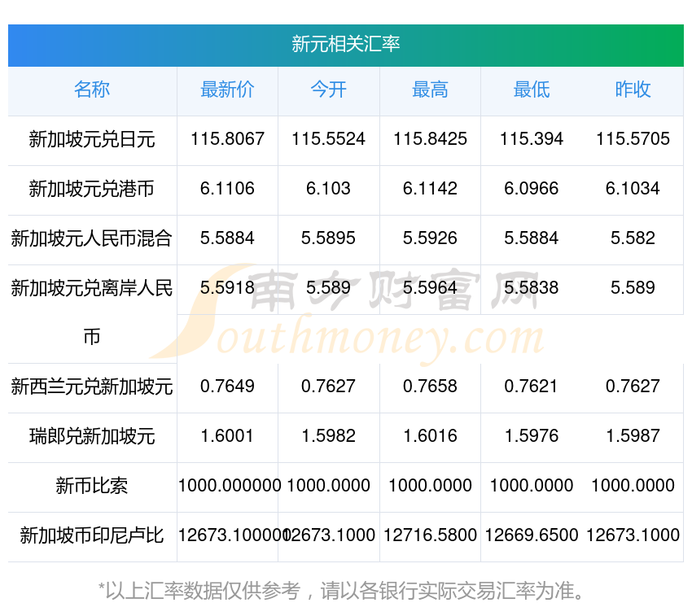
Task: Click 新币比索 opening value 1000.0000
Action: click(328, 485)
